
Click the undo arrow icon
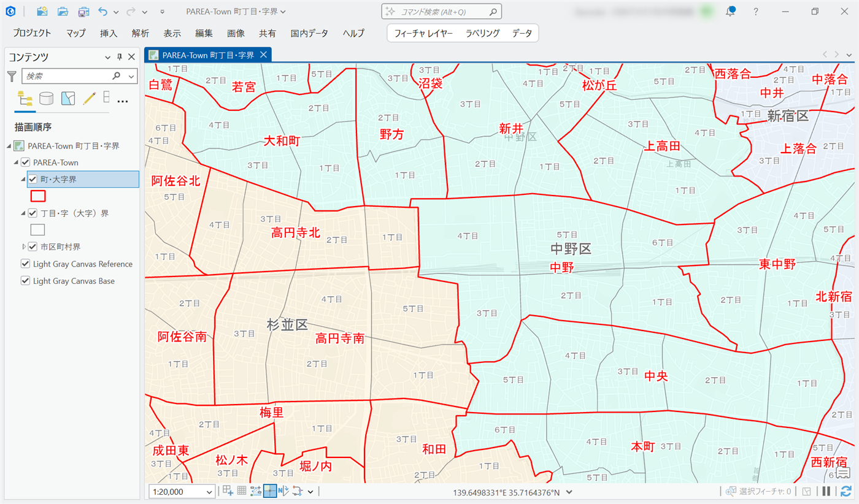click(x=102, y=12)
